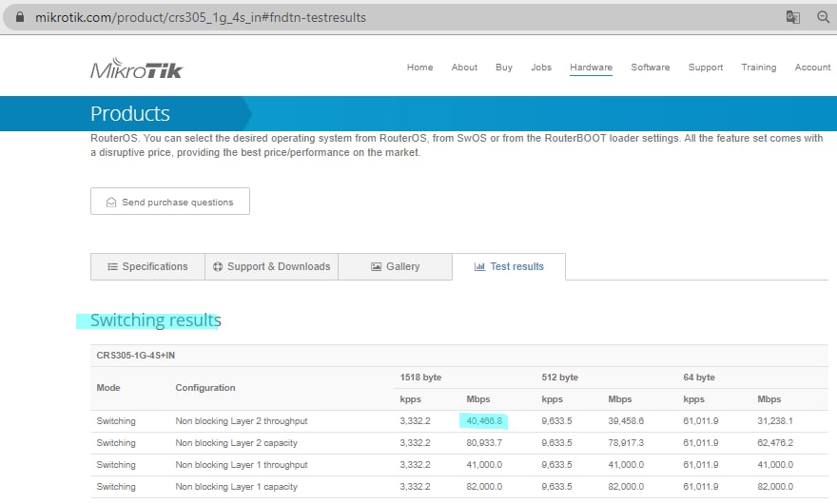This screenshot has height=504, width=837.
Task: Click Non blocking Layer 1 capacity cell
Action: click(x=237, y=487)
